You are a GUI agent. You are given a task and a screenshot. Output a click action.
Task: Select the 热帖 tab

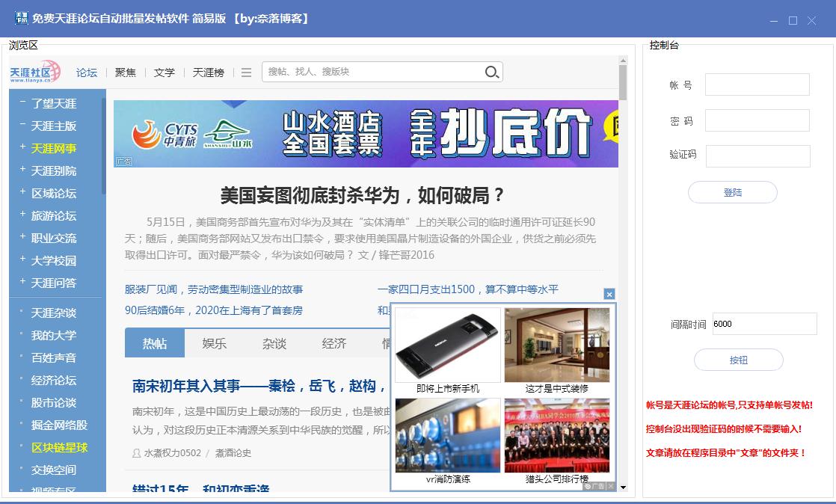(x=155, y=343)
